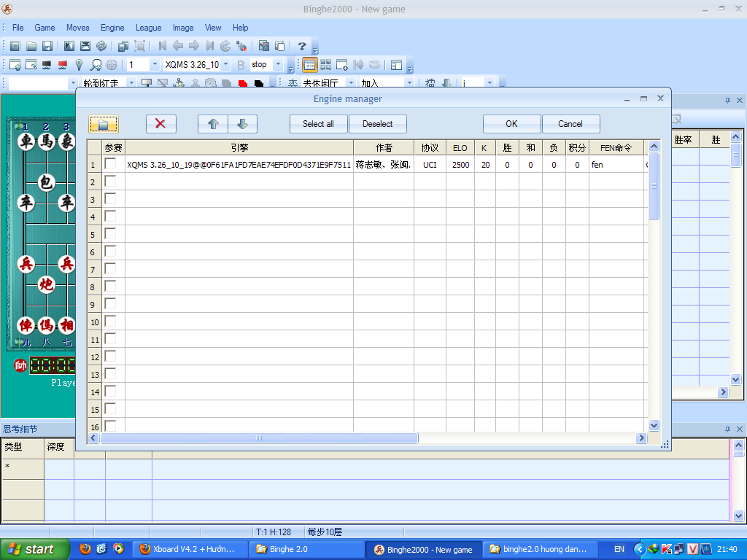
Task: Open the 轮到红走 dropdown
Action: click(x=131, y=83)
